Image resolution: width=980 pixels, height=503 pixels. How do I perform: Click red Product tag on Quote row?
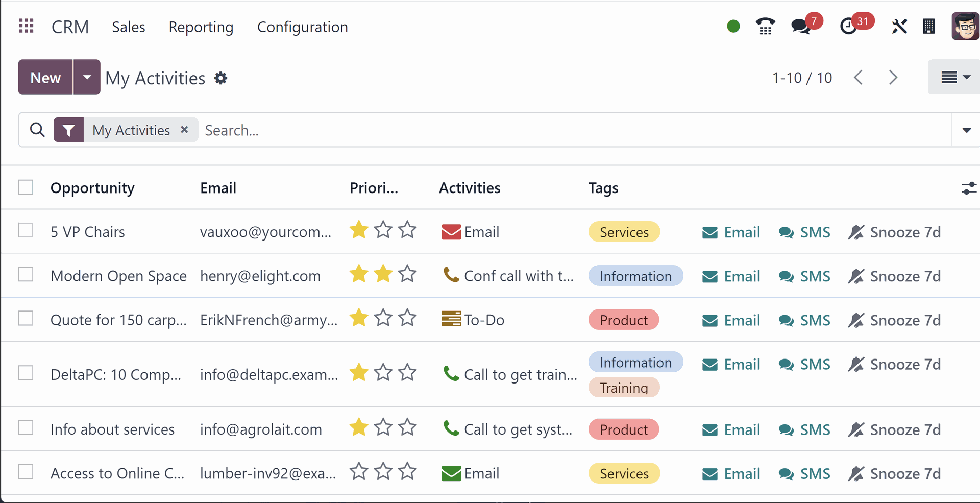click(x=624, y=320)
